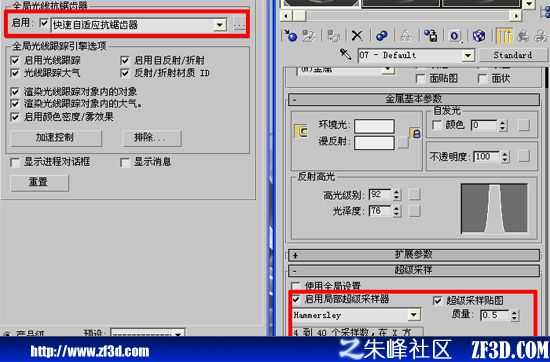Click the ambient/diffuse lock icon
Screen dimensions: 550x362
click(416, 133)
